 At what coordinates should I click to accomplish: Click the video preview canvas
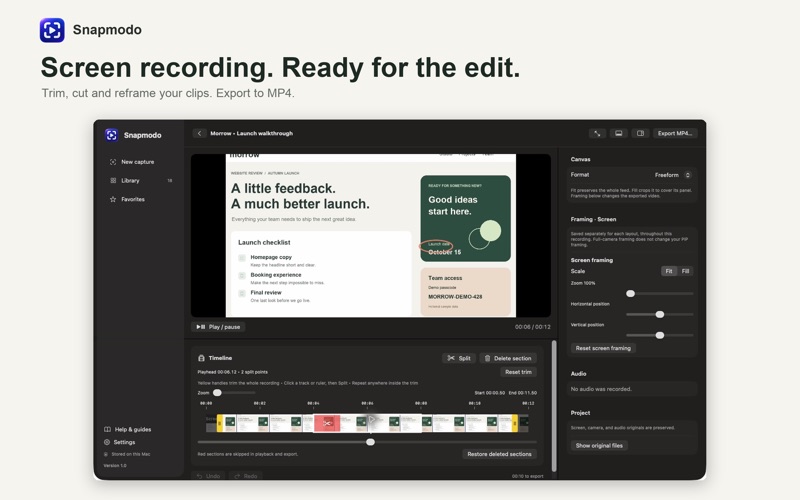(x=371, y=235)
